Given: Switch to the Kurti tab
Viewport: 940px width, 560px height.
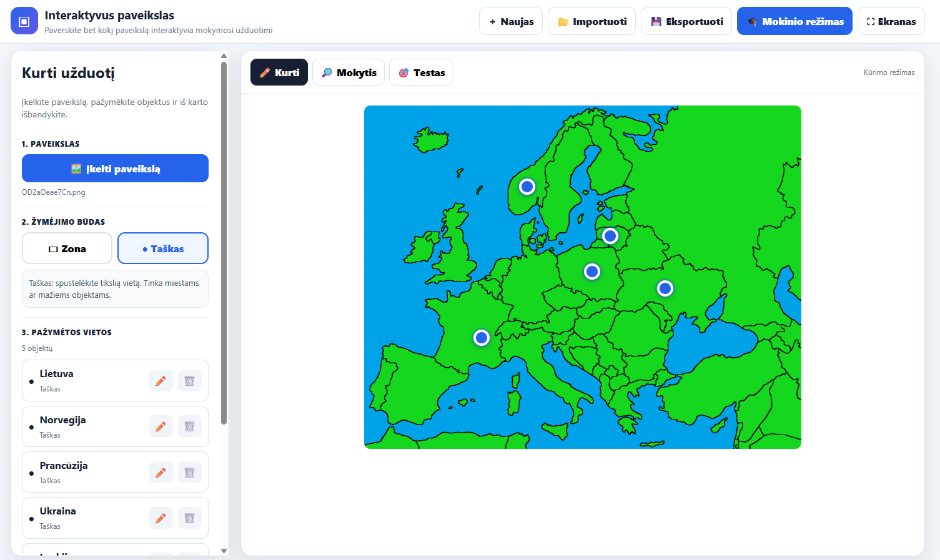Looking at the screenshot, I should tap(279, 72).
